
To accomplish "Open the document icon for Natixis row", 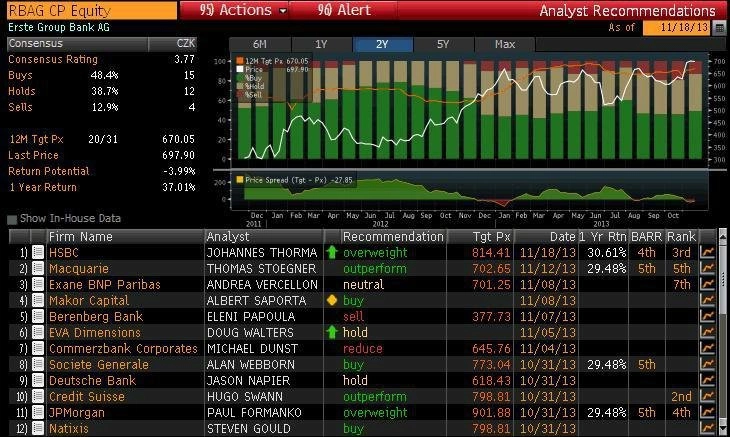I will [x=38, y=428].
